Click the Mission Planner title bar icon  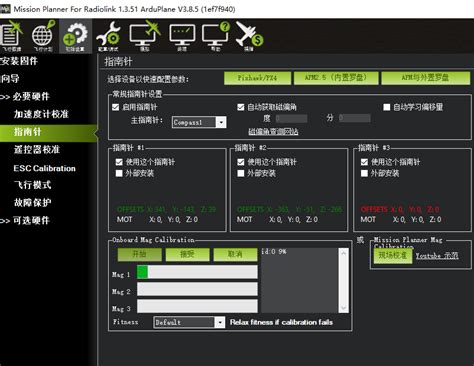coord(5,9)
